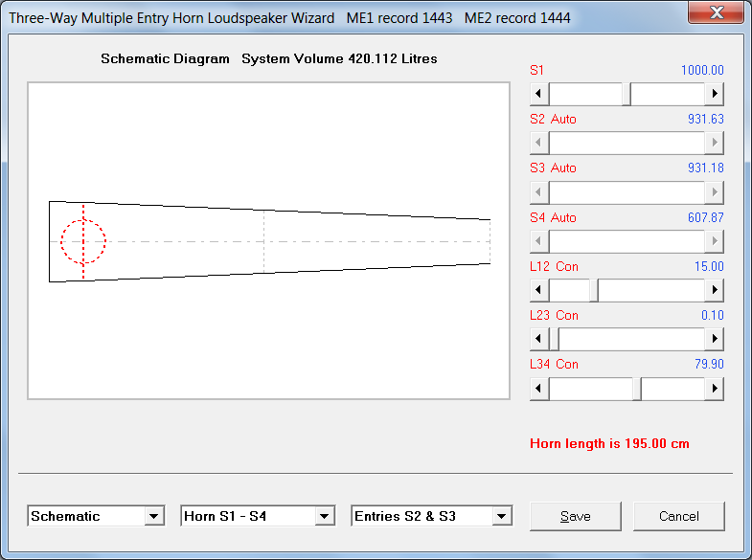
Task: Click the S2 Auto slider track
Action: 627,143
